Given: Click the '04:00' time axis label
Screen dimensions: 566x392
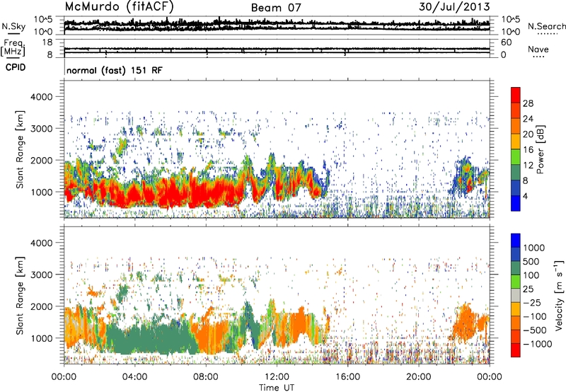Looking at the screenshot, I should coord(134,377).
